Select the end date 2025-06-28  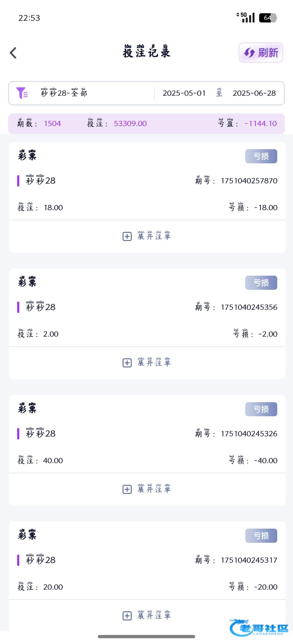click(254, 93)
